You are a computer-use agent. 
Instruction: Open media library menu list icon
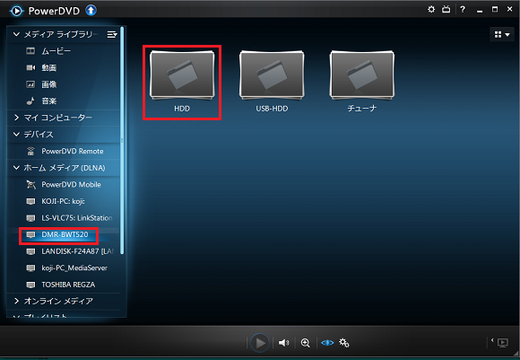pyautogui.click(x=112, y=34)
